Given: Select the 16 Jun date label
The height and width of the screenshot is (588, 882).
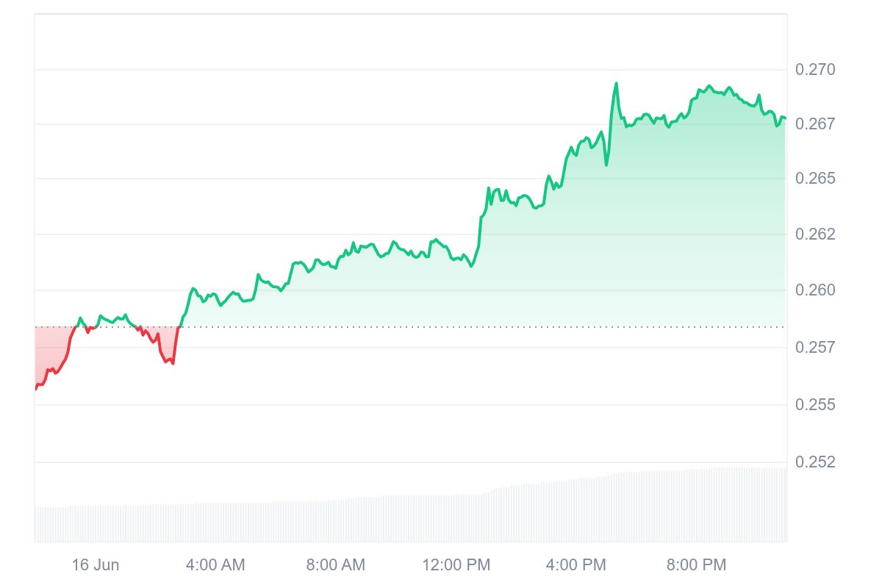Looking at the screenshot, I should 95,565.
